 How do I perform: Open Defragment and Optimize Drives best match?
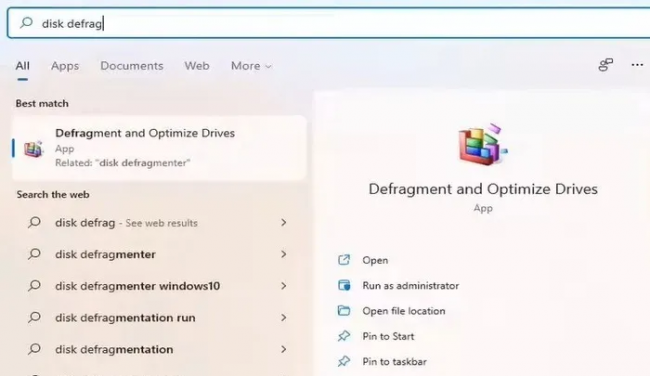coord(159,148)
